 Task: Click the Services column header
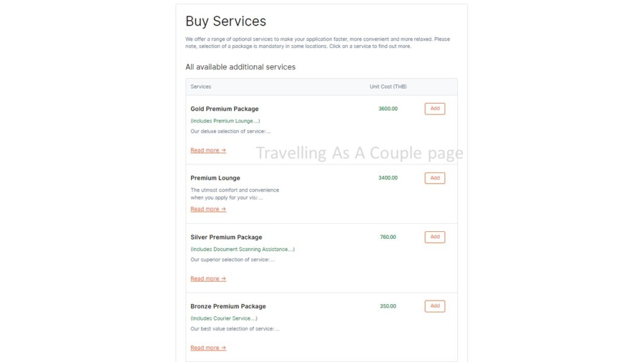coord(201,87)
